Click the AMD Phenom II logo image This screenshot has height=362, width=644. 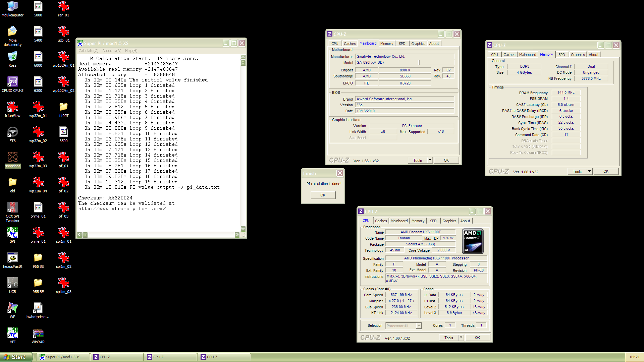[473, 241]
